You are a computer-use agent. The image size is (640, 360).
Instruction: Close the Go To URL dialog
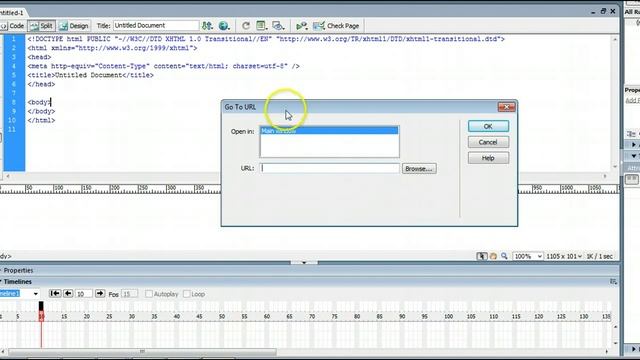(x=507, y=107)
